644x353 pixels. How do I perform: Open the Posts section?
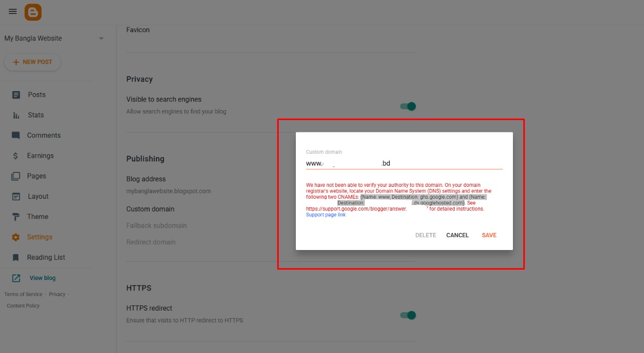point(37,95)
